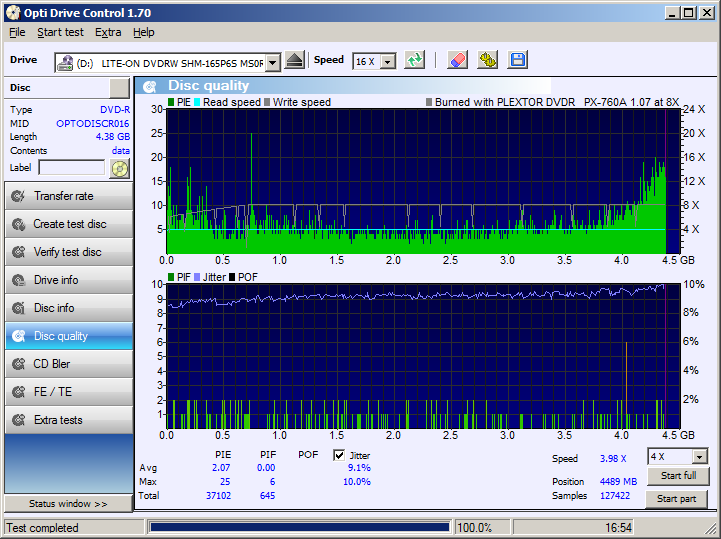Open the Drive selection dropdown arrow
721x539 pixels.
273,63
